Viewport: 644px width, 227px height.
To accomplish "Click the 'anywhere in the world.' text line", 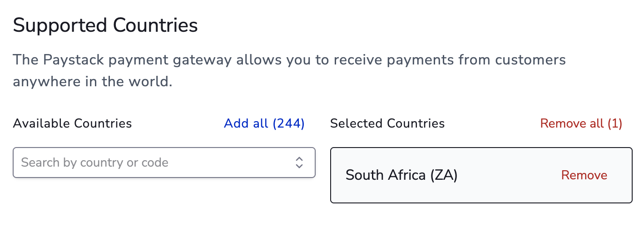I will (x=93, y=83).
